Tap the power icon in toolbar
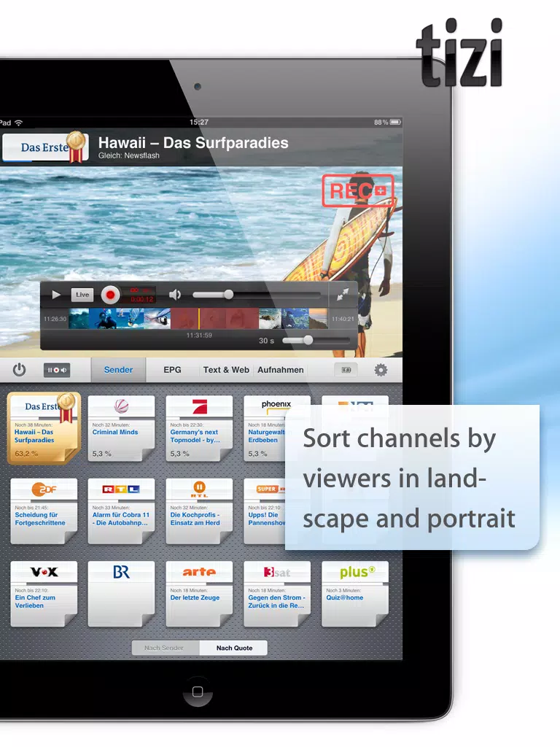560x747 pixels. click(19, 370)
